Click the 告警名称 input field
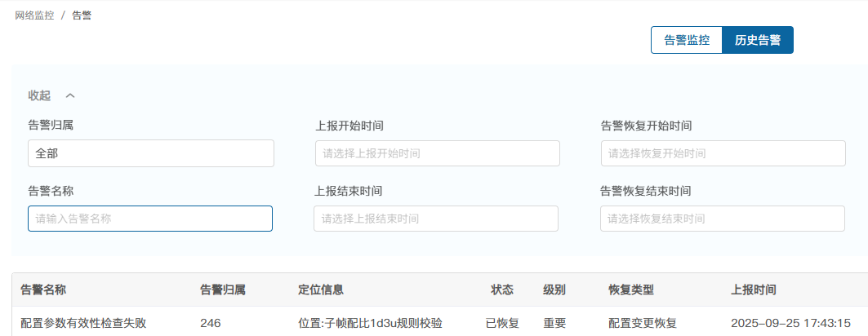This screenshot has height=336, width=868. (x=150, y=219)
